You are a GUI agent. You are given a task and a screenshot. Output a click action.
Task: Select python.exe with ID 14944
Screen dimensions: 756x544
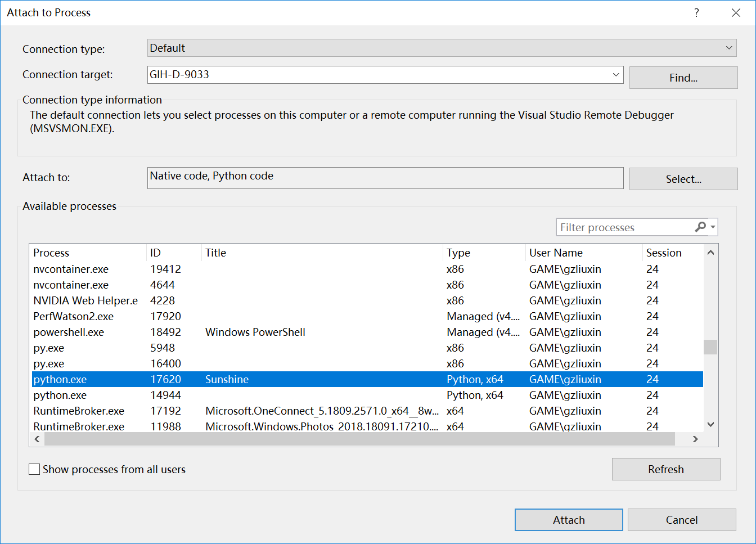click(x=366, y=395)
